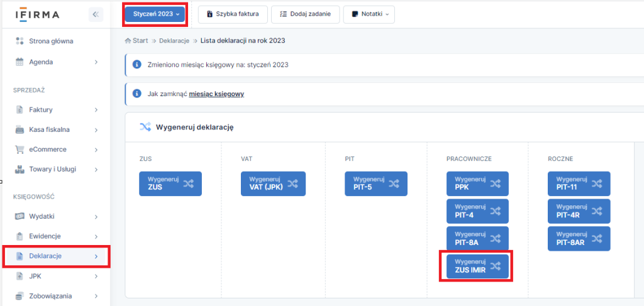Expand the JPK sidebar chevron

point(96,276)
